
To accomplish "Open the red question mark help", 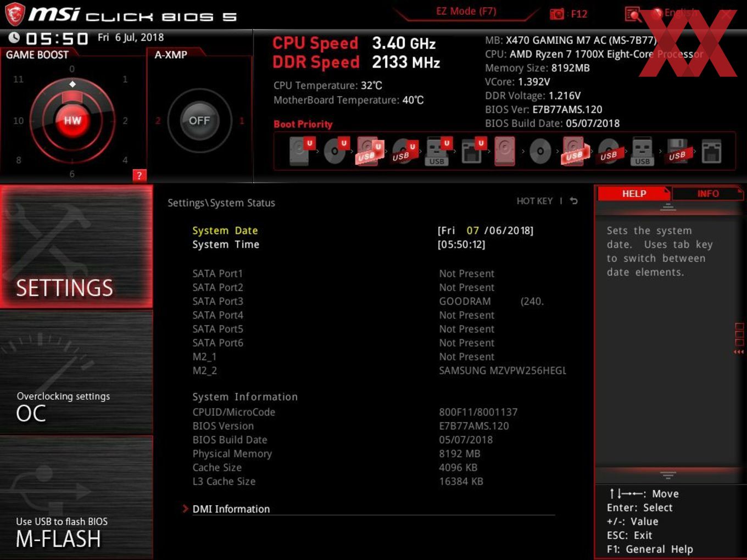I will coord(139,176).
